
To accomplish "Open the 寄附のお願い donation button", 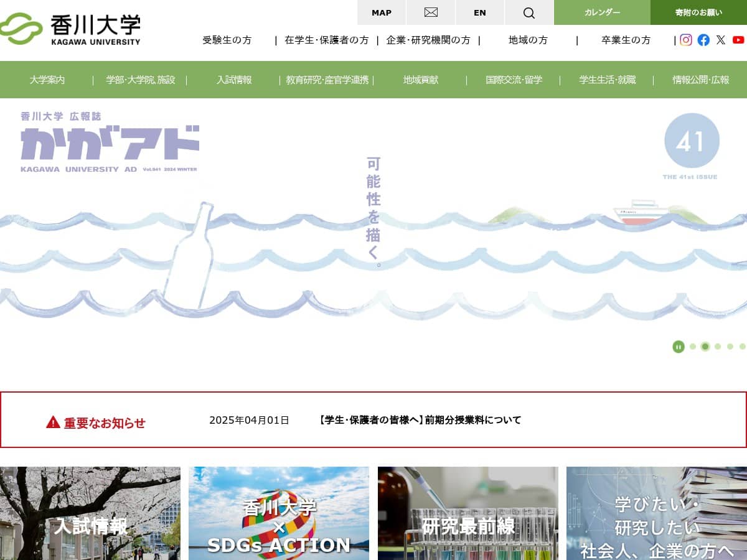I will tap(698, 12).
